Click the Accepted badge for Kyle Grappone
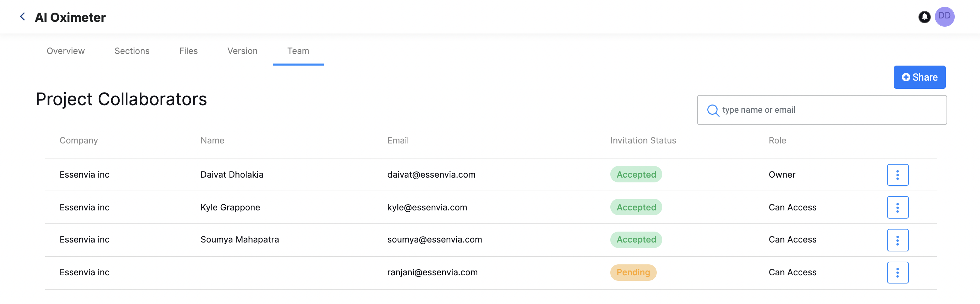This screenshot has width=980, height=304. pyautogui.click(x=636, y=207)
